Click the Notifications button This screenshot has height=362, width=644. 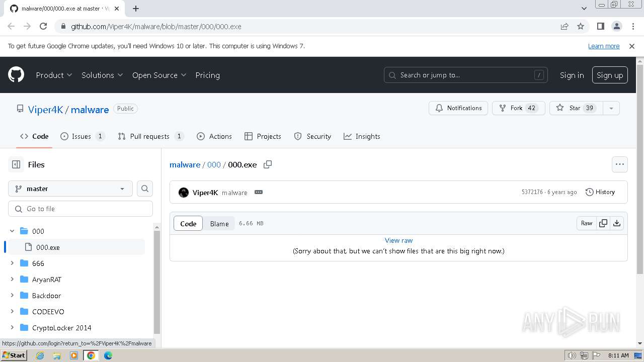(458, 108)
